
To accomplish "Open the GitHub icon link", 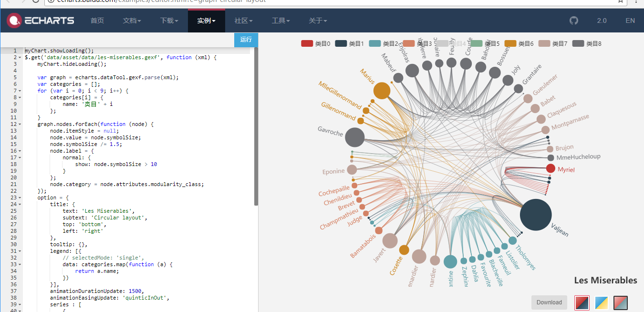I will tap(574, 21).
